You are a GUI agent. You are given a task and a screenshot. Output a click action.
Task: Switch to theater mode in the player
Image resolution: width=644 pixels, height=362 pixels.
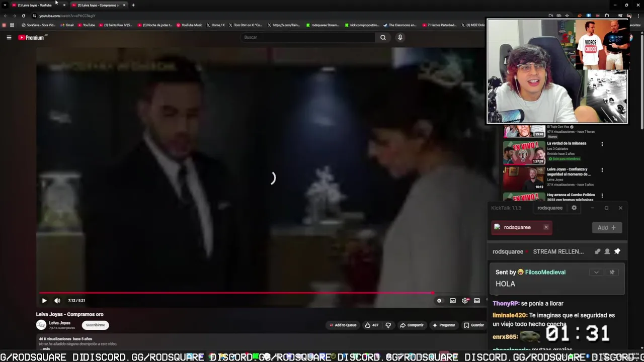477,301
